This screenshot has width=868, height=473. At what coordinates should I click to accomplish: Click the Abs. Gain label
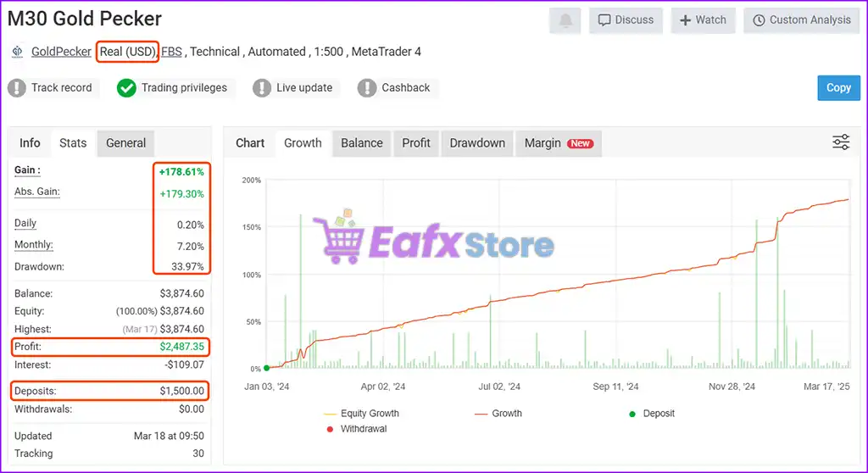click(37, 192)
